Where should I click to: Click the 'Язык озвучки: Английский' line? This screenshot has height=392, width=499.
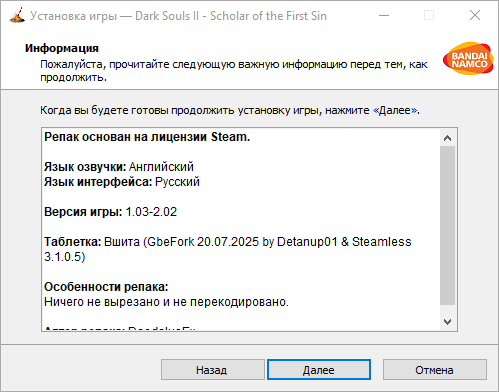(x=119, y=167)
